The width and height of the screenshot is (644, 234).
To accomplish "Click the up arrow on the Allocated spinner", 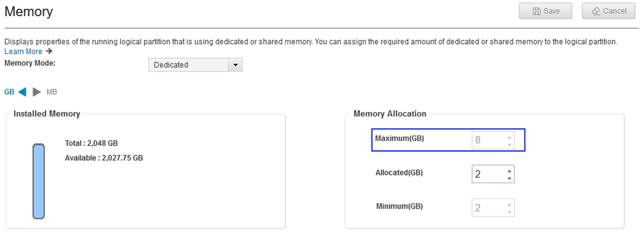I will (x=509, y=170).
